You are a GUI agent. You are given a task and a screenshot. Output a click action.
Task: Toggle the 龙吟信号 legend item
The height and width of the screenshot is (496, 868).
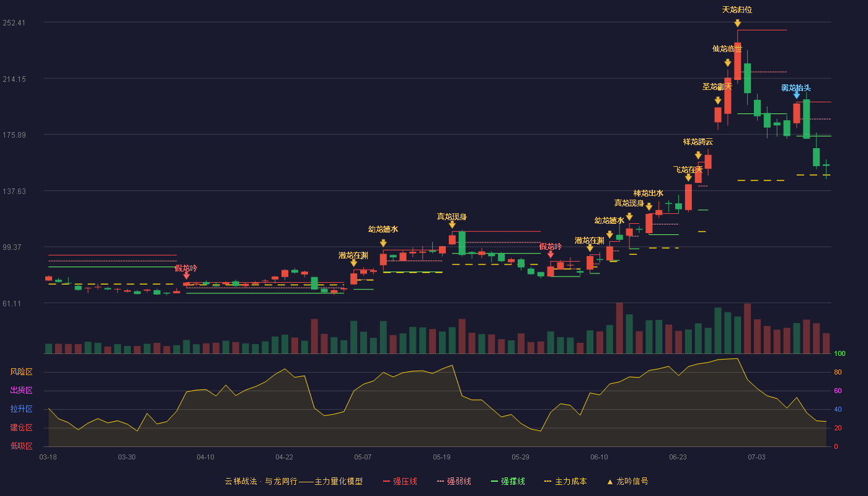[x=627, y=481]
